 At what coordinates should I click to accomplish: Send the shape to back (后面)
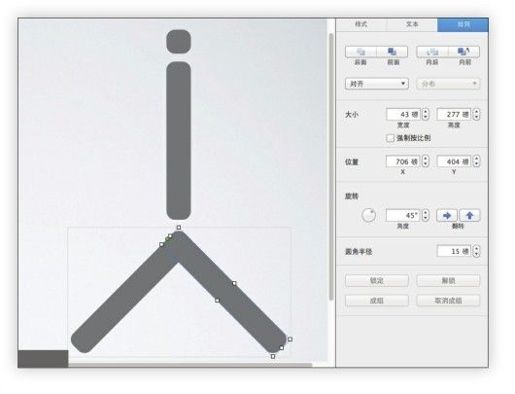(361, 52)
